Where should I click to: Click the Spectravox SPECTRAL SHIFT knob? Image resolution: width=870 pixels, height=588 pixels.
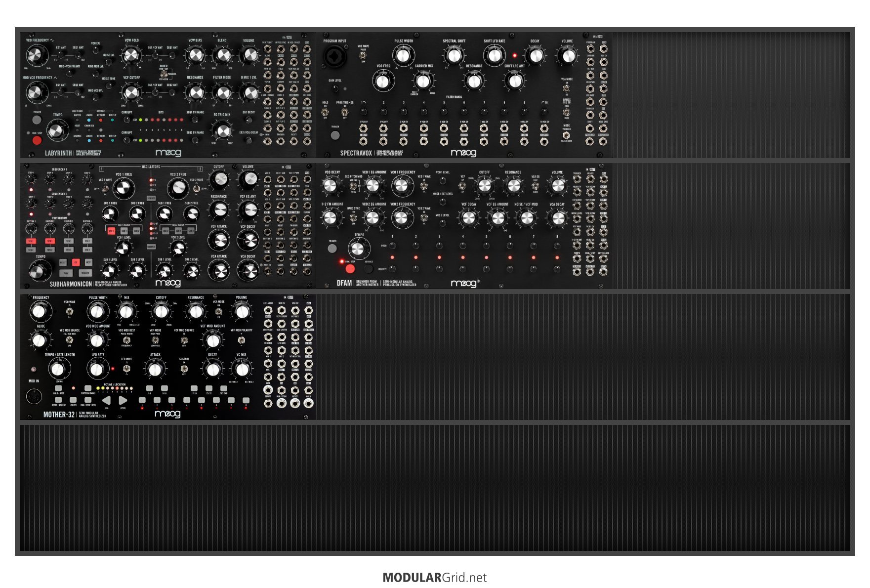(x=454, y=55)
